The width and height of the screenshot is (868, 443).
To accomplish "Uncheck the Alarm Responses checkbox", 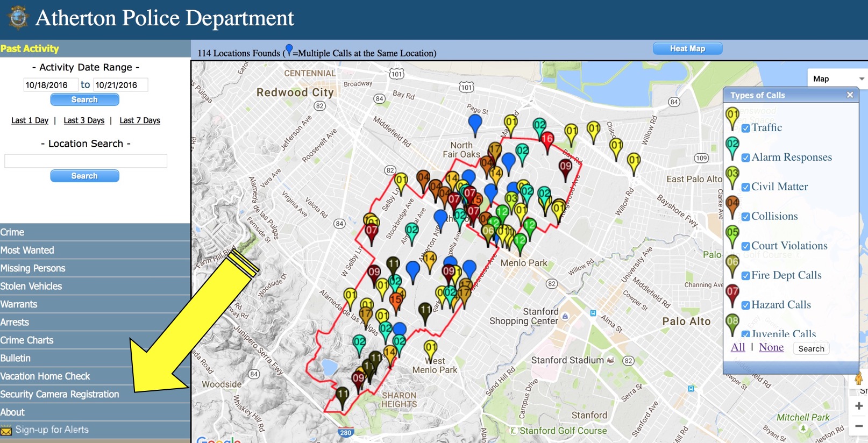I will pos(745,158).
